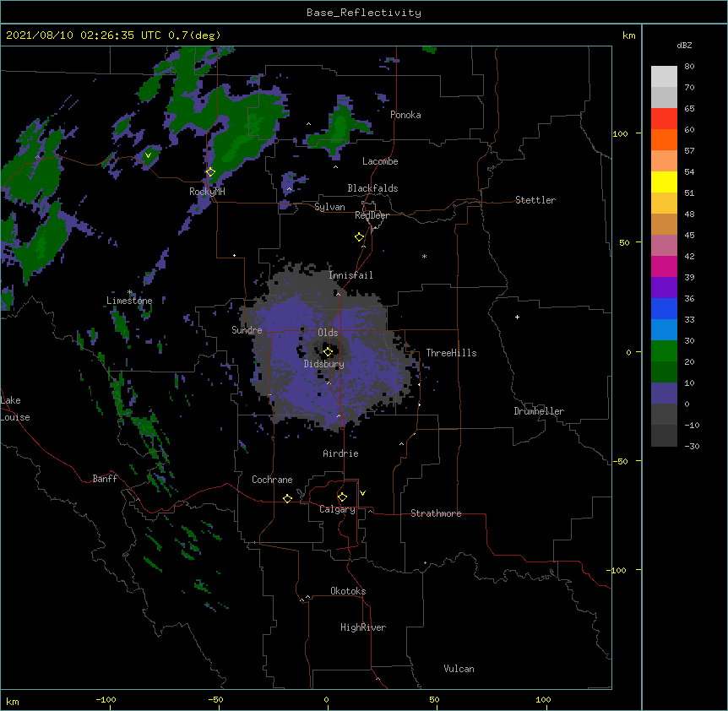
Task: Click the Lake Louise label
Action: pos(14,409)
